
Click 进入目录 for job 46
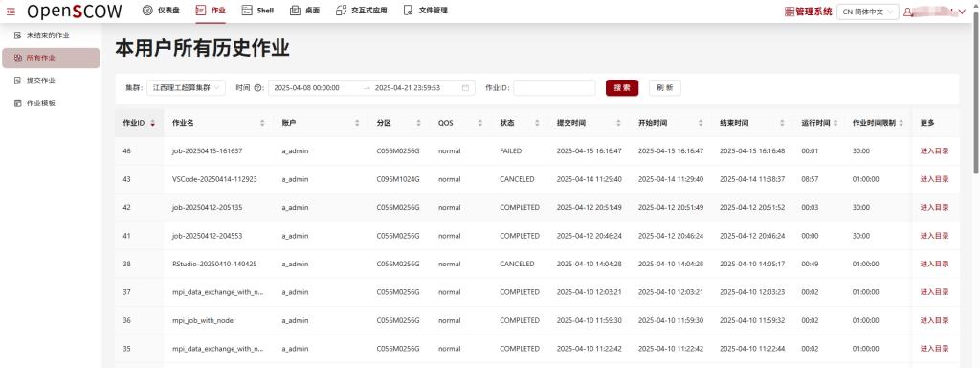pyautogui.click(x=934, y=150)
